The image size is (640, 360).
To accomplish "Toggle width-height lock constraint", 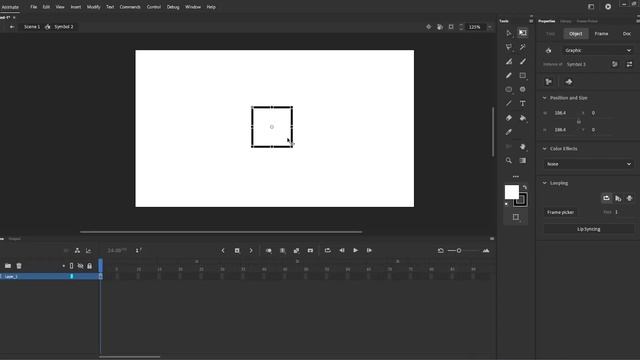I will coord(578,121).
